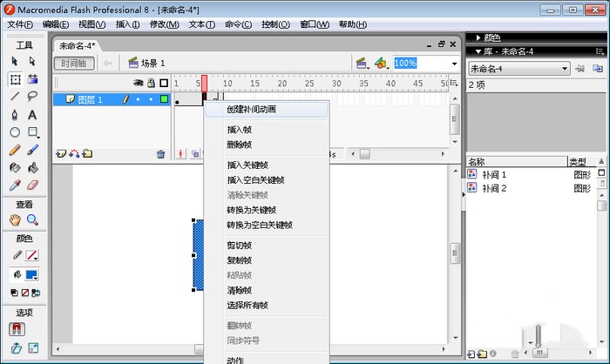Select the Hand tool

pos(15,219)
